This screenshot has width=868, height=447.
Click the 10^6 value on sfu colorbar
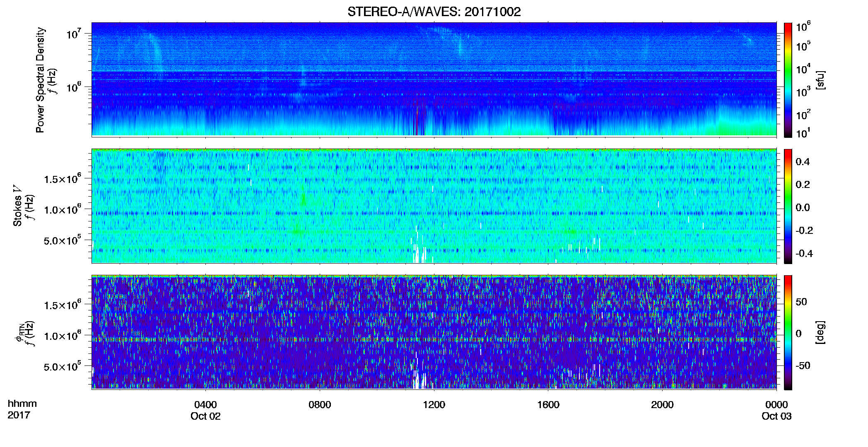(x=803, y=26)
